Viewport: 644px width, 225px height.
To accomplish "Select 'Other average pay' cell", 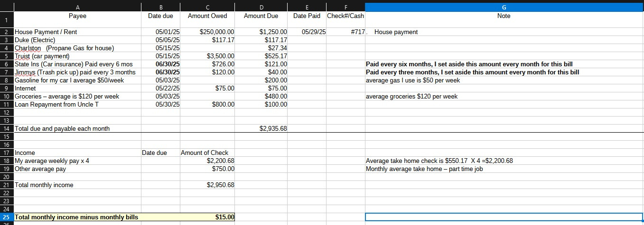I will coord(77,169).
